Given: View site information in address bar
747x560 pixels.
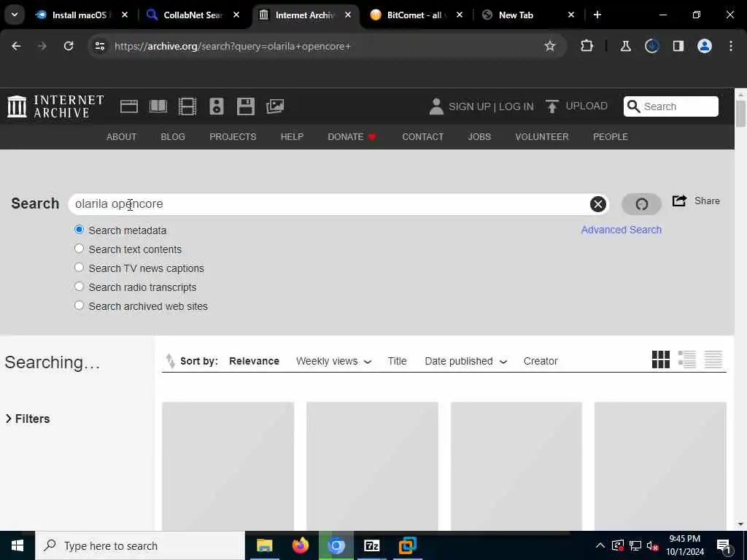Looking at the screenshot, I should tap(99, 46).
